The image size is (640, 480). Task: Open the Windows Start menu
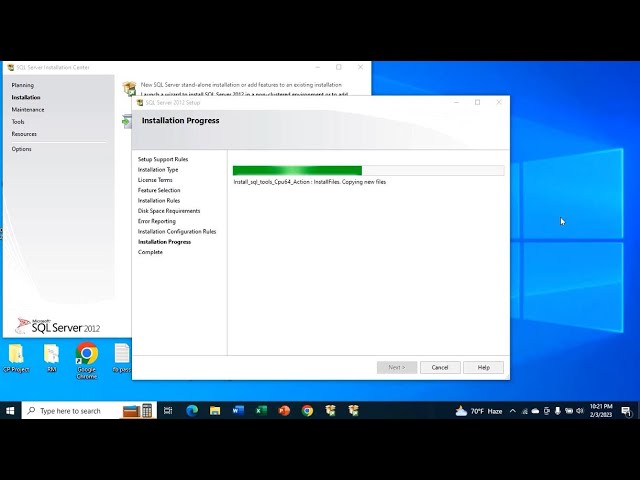[x=10, y=411]
